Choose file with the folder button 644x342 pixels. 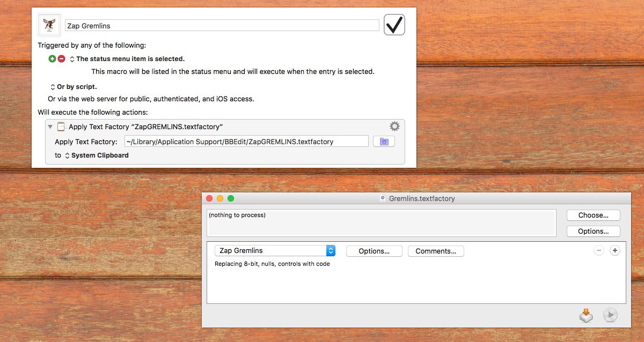tap(384, 142)
